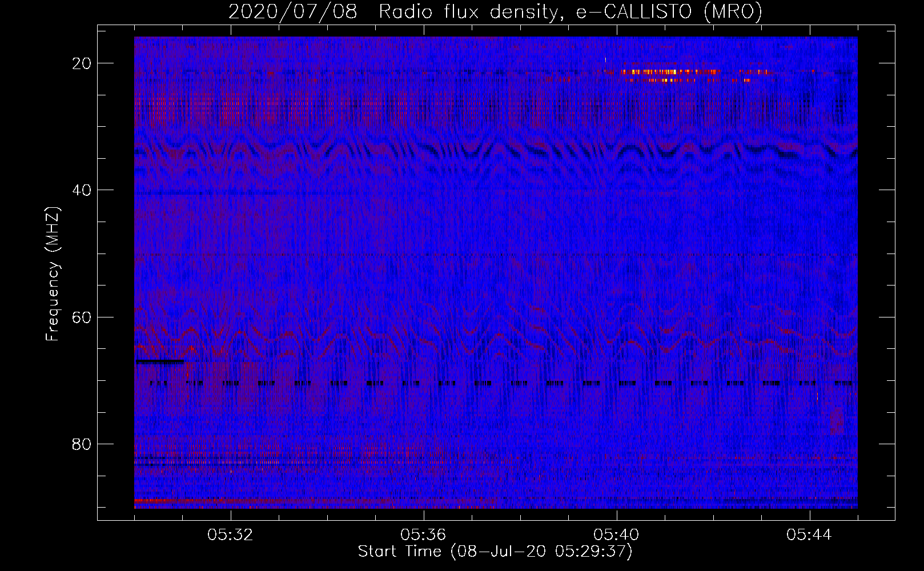This screenshot has width=924, height=571.
Task: Click the 05:40 time tick label
Action: [617, 535]
